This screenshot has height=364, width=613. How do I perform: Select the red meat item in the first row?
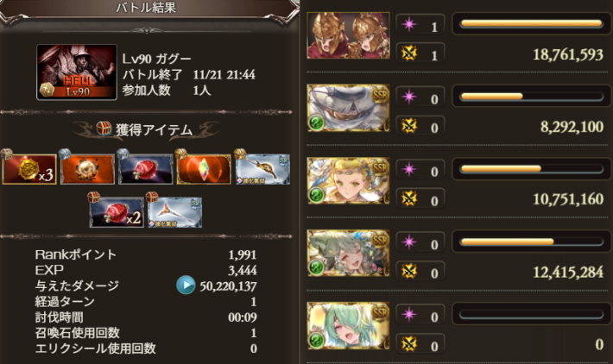145,169
